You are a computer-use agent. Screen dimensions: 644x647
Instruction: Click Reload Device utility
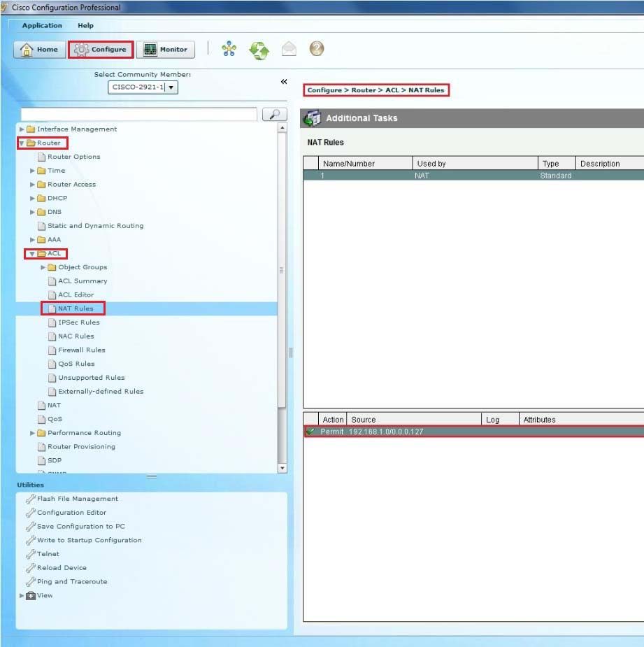point(62,568)
